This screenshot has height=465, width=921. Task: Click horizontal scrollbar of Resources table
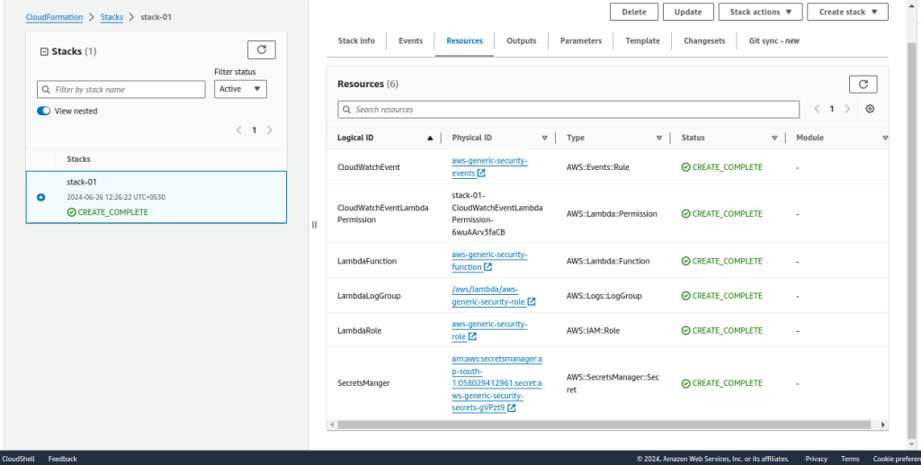[604, 424]
